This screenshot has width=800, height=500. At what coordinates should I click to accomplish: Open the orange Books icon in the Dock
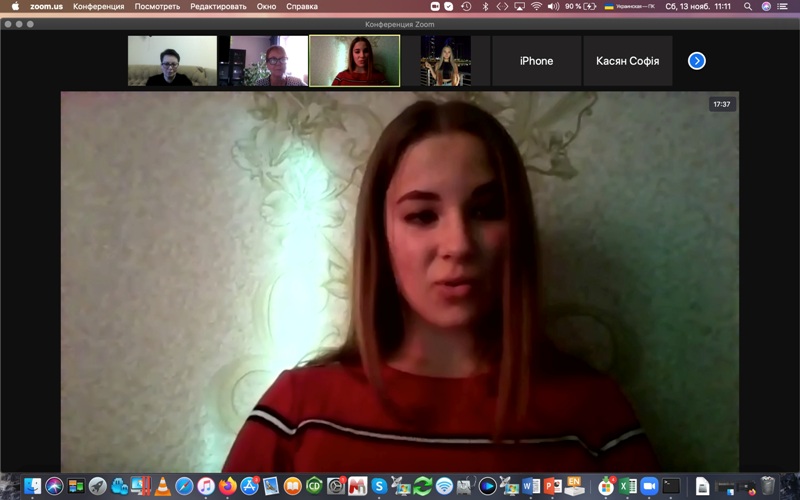click(293, 486)
